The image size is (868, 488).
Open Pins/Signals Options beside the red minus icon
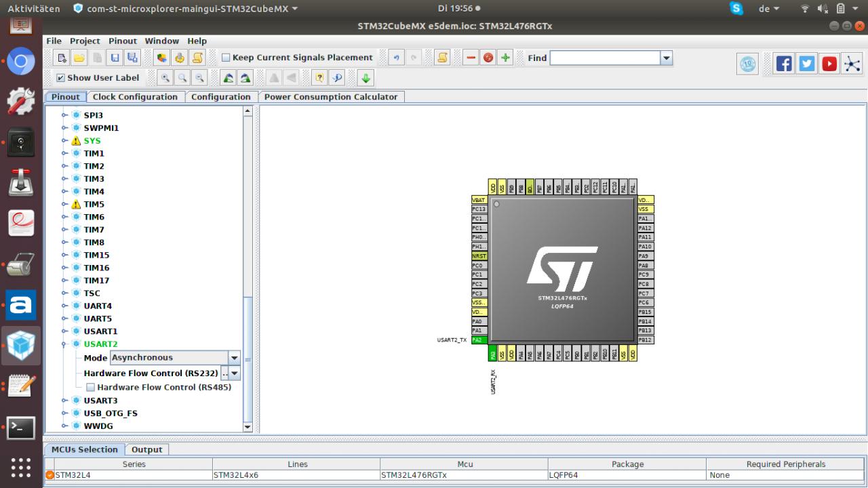point(442,58)
